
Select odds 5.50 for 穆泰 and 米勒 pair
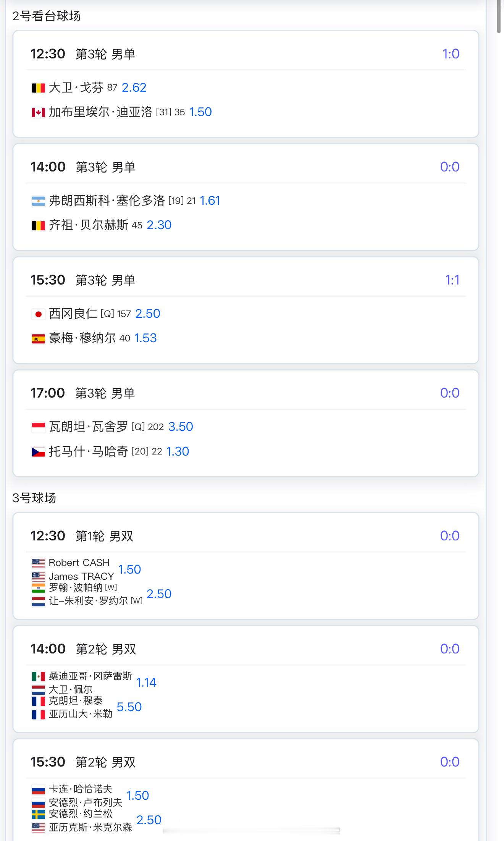tap(129, 707)
